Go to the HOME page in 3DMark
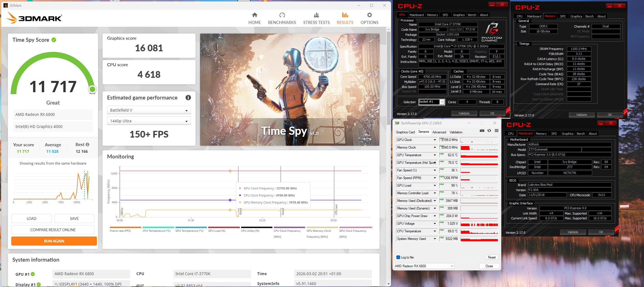The width and height of the screenshot is (644, 287). tap(254, 19)
